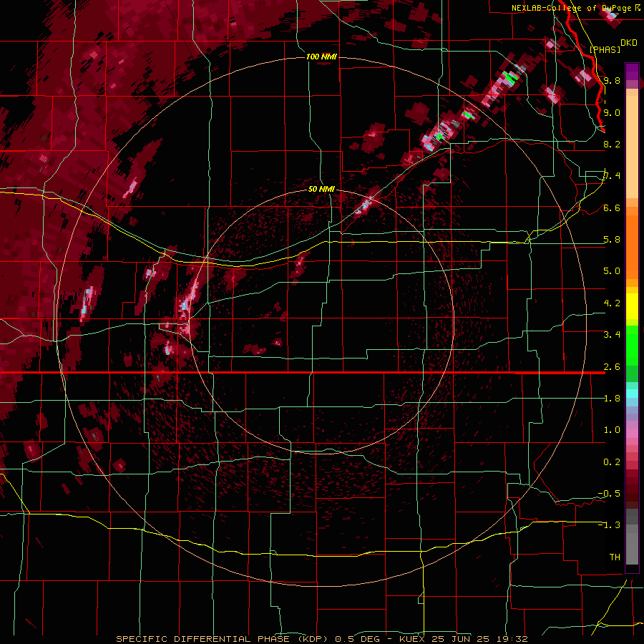Click the 0.5 DEG elevation text in caption
This screenshot has width=644, height=644.
point(357,639)
